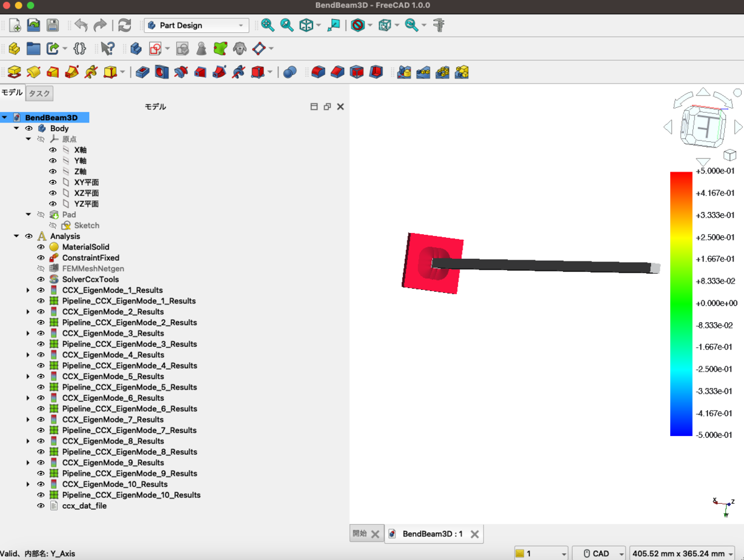Close the モデル panel
This screenshot has height=560, width=744.
click(340, 107)
